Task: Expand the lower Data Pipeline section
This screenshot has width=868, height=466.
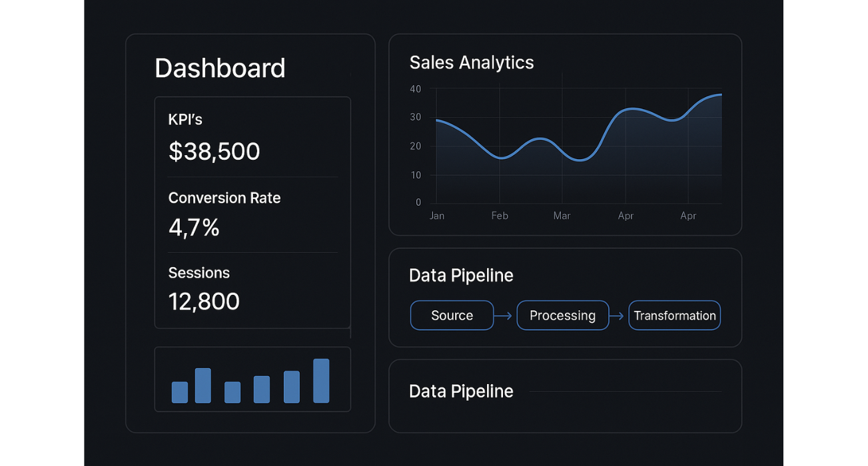Action: (461, 391)
